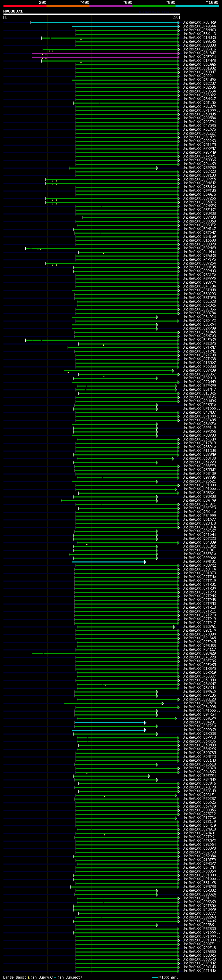Click the white query sequence bar

92,14
